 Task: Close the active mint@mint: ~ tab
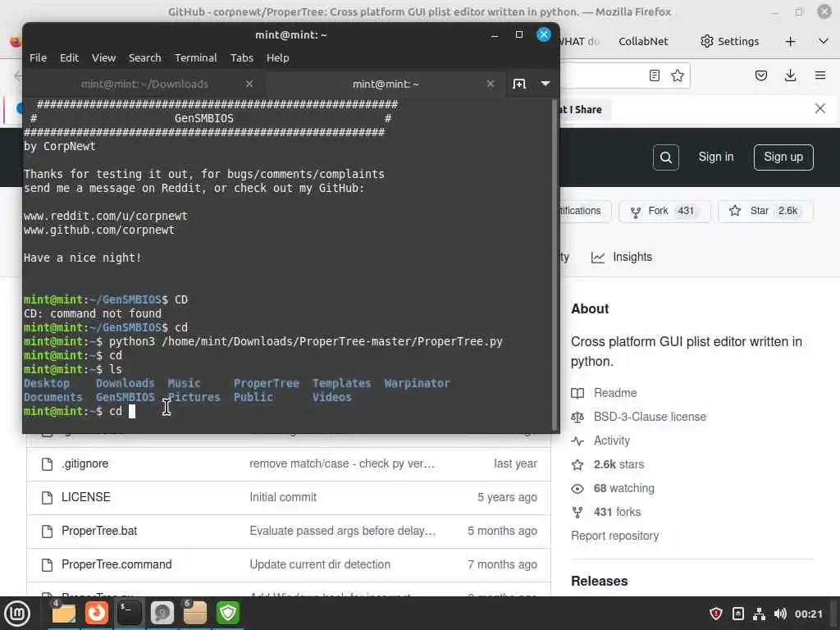pyautogui.click(x=491, y=84)
